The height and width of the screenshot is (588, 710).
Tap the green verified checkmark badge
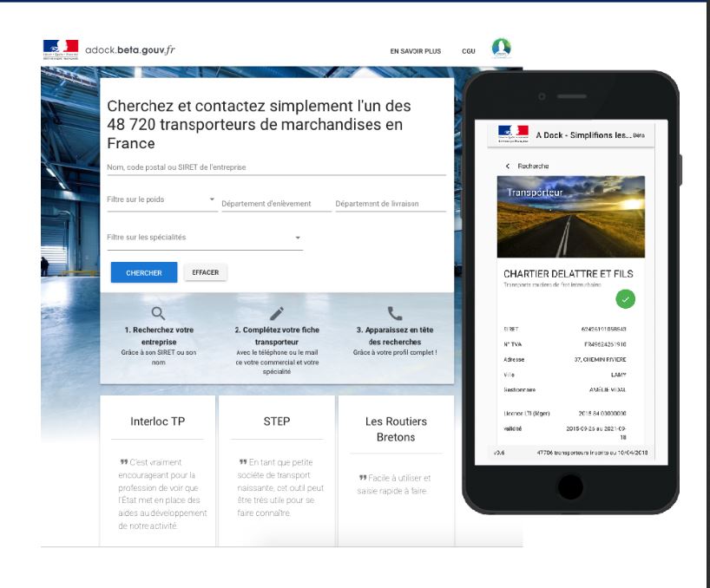(x=625, y=299)
